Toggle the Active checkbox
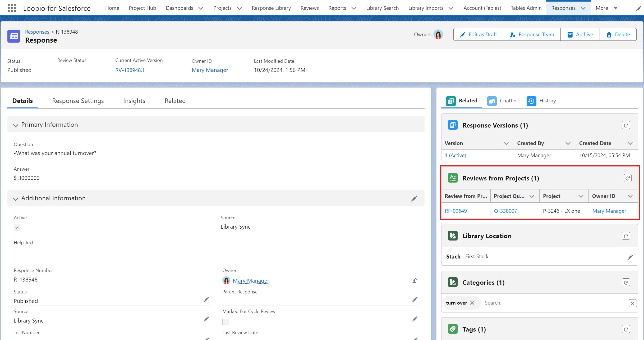 tap(17, 227)
